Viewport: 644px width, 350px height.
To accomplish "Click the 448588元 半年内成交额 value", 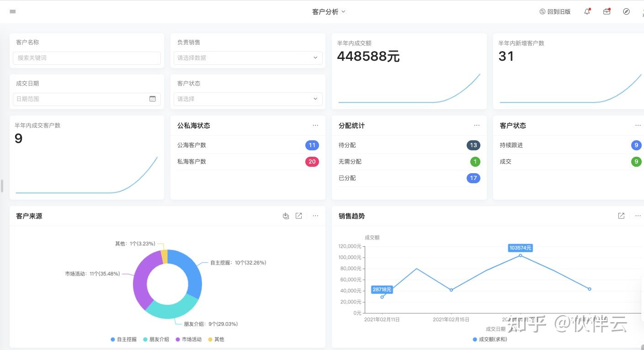I will [368, 57].
